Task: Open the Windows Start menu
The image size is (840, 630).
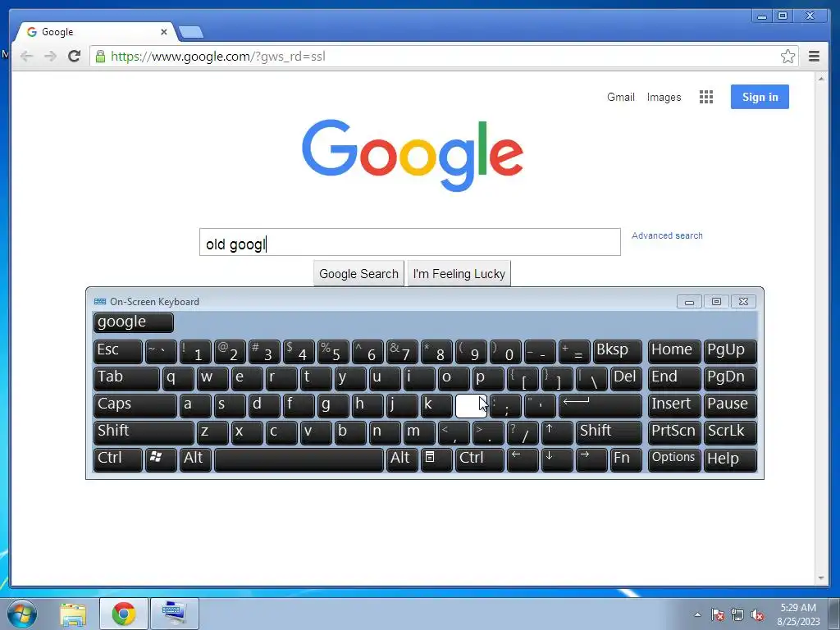Action: click(22, 614)
